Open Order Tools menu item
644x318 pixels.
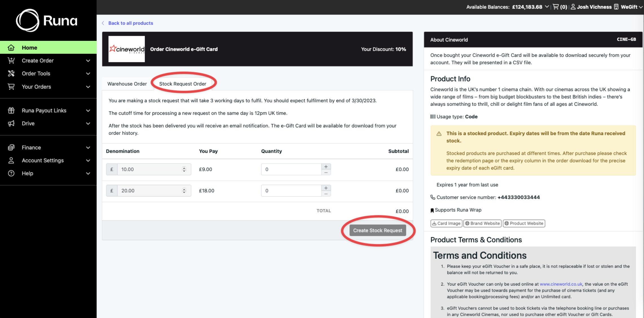48,74
